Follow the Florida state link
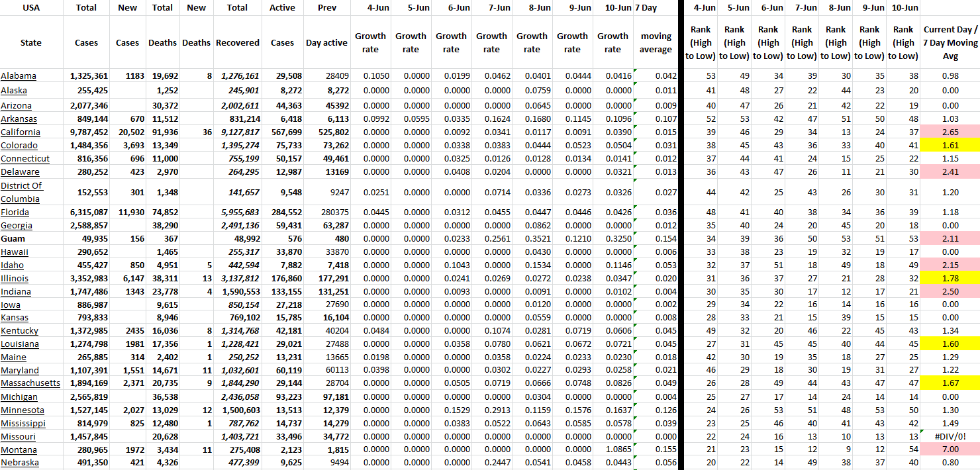 coord(15,212)
